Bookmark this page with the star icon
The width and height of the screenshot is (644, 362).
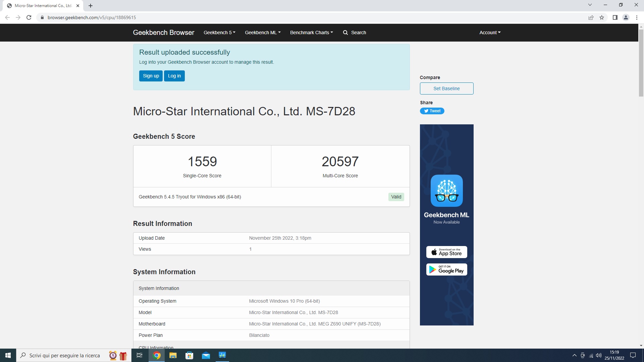tap(602, 17)
